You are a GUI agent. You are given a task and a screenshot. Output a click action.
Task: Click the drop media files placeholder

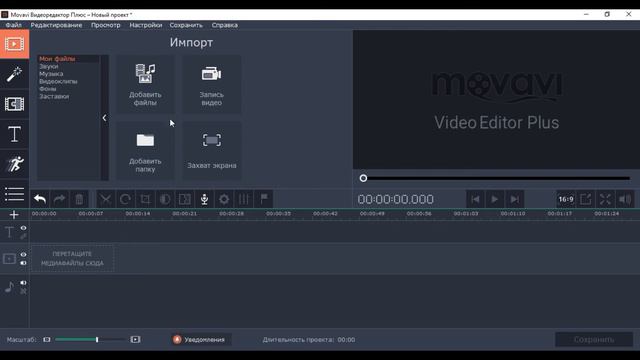click(72, 259)
